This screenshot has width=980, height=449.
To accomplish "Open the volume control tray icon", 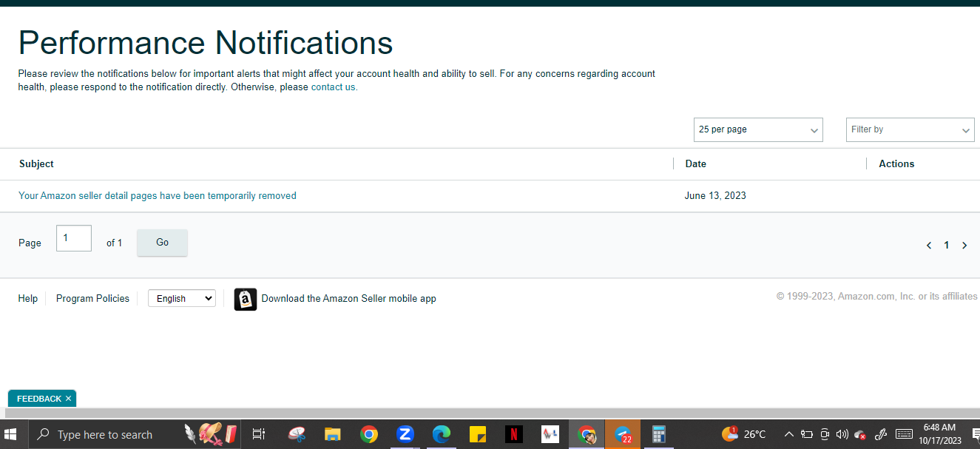I will (x=842, y=434).
